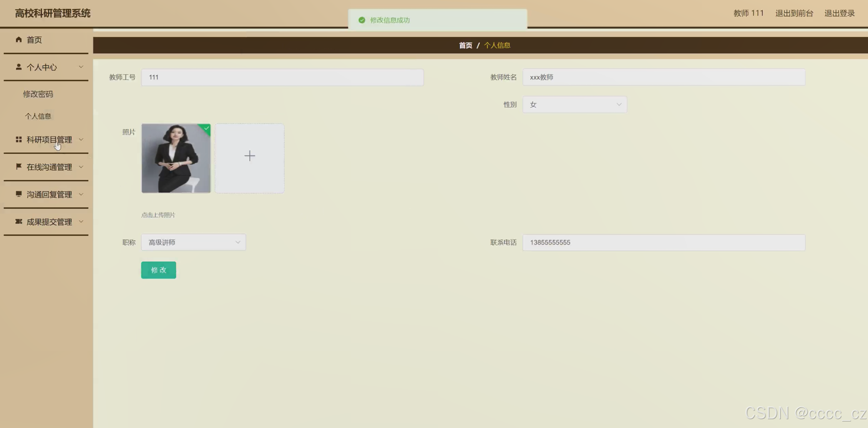868x428 pixels.
Task: Open the 性别 gender dropdown
Action: (x=574, y=105)
